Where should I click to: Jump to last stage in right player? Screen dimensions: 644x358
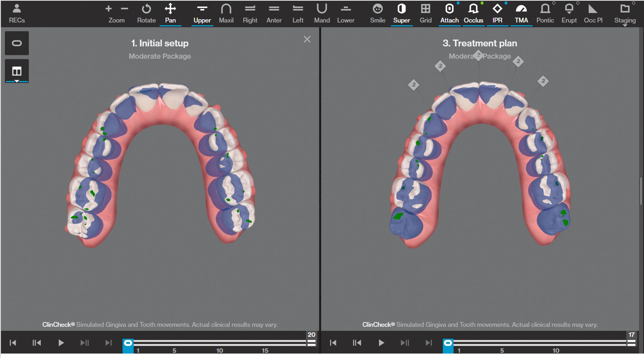tap(429, 343)
